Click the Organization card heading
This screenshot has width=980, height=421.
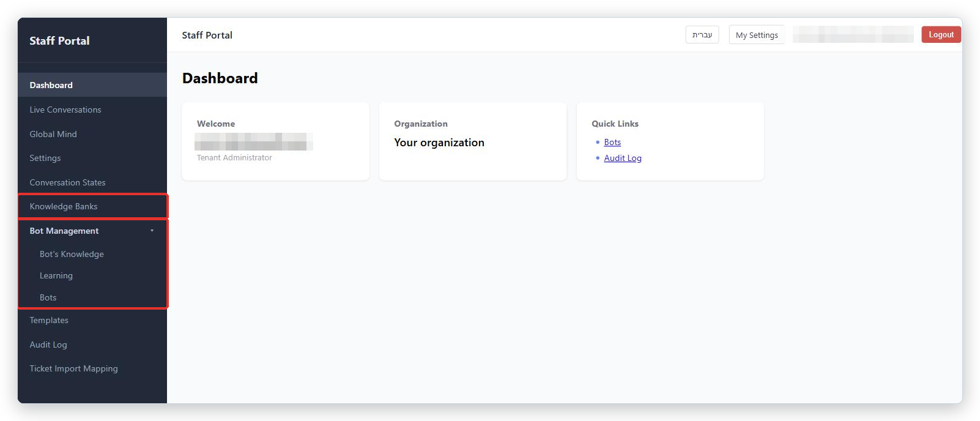pos(421,124)
